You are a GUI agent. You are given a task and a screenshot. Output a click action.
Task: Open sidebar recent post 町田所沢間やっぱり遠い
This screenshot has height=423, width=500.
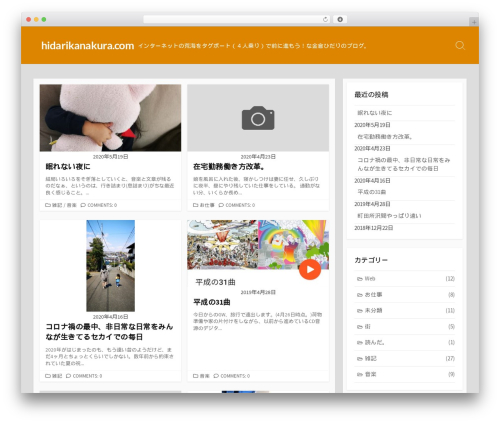[x=389, y=216]
